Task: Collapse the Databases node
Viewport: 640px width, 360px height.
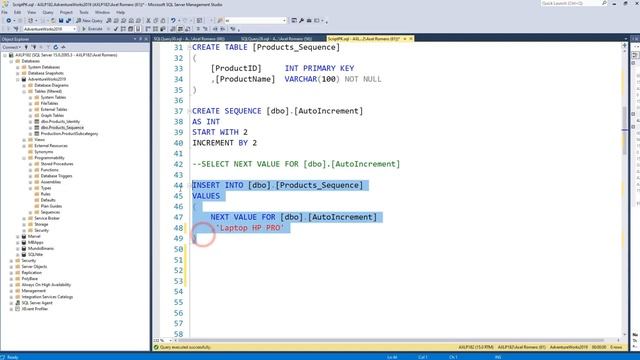Action: click(x=11, y=61)
